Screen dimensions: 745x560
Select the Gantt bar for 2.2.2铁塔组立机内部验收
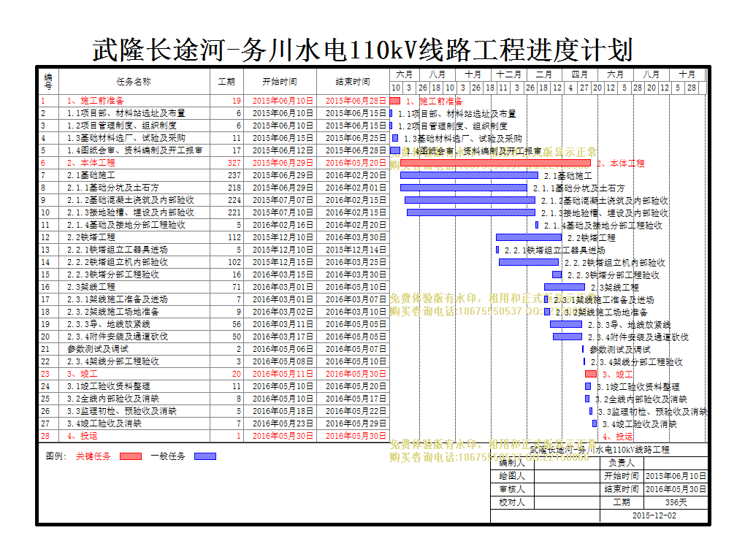[529, 261]
